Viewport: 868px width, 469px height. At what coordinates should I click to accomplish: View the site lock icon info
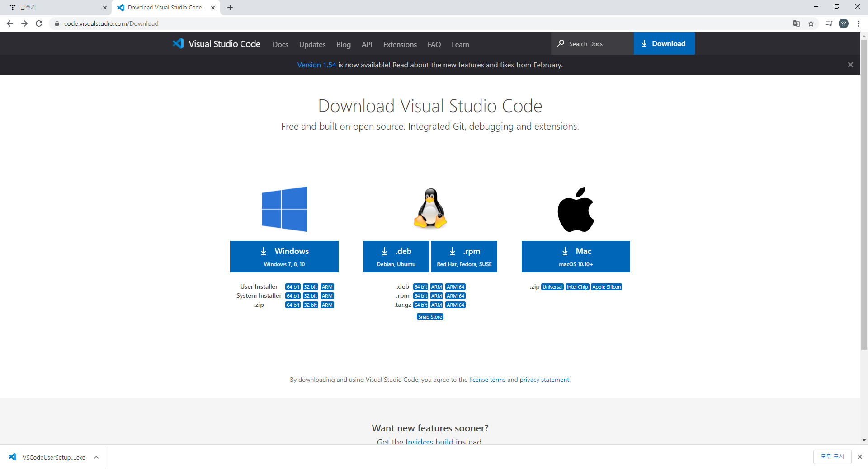(57, 23)
